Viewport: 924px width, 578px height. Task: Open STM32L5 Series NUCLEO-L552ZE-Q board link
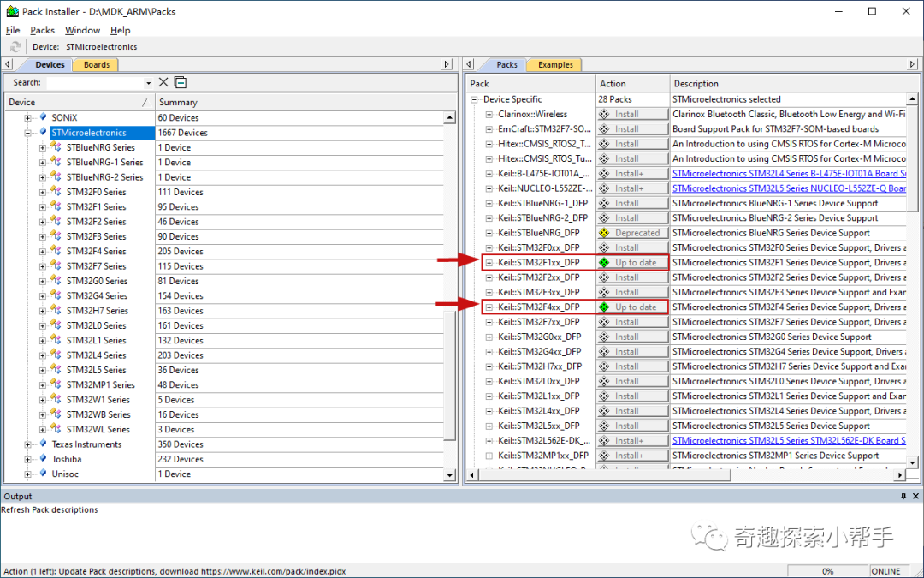[x=789, y=188]
